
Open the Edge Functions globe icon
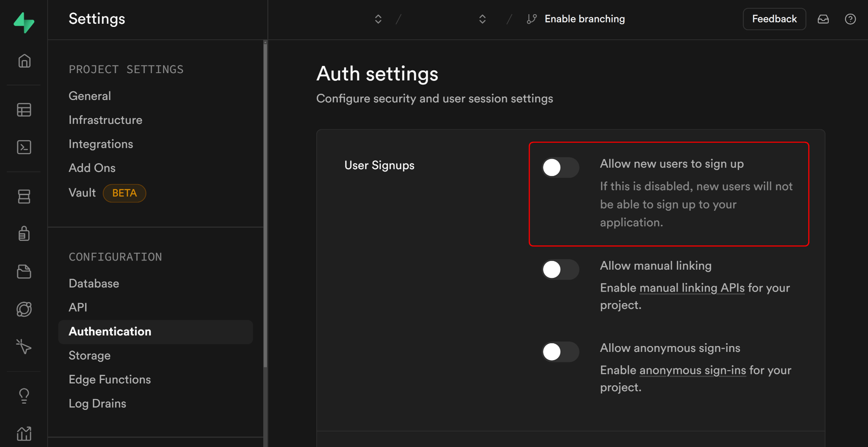coord(24,309)
